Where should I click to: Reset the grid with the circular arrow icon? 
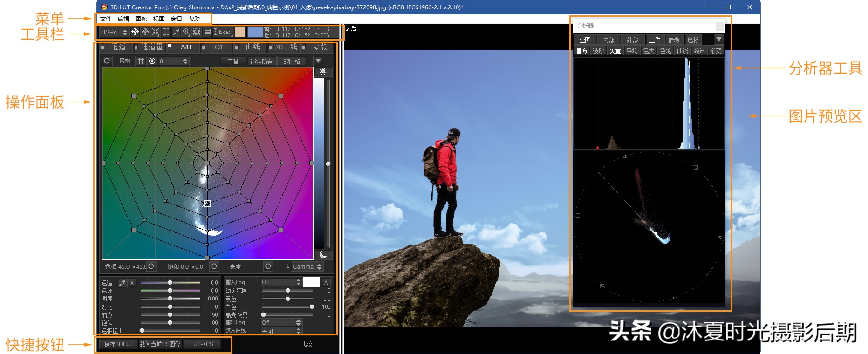click(x=107, y=61)
